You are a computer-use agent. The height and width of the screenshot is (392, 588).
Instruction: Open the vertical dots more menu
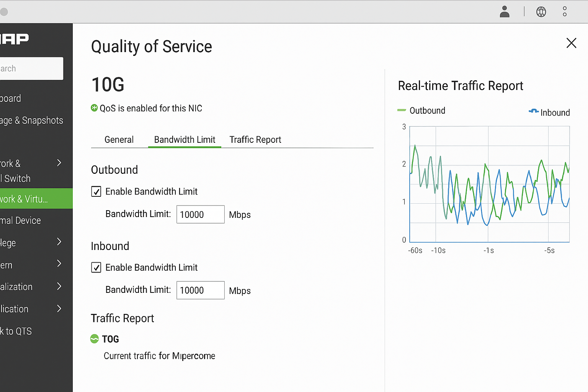click(565, 11)
